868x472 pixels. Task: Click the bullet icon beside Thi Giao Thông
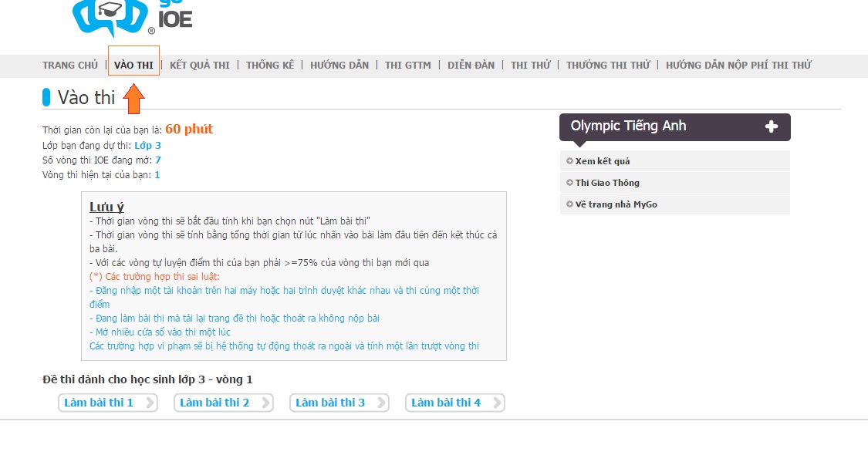point(569,183)
